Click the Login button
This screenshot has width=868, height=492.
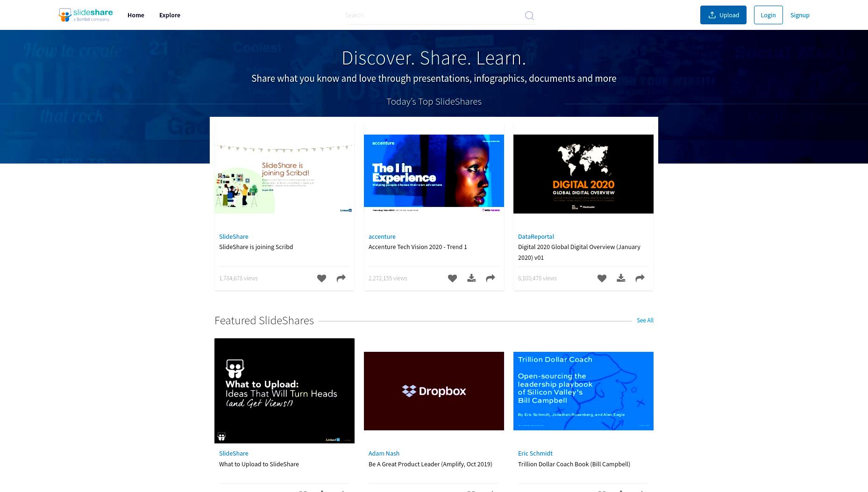(768, 15)
